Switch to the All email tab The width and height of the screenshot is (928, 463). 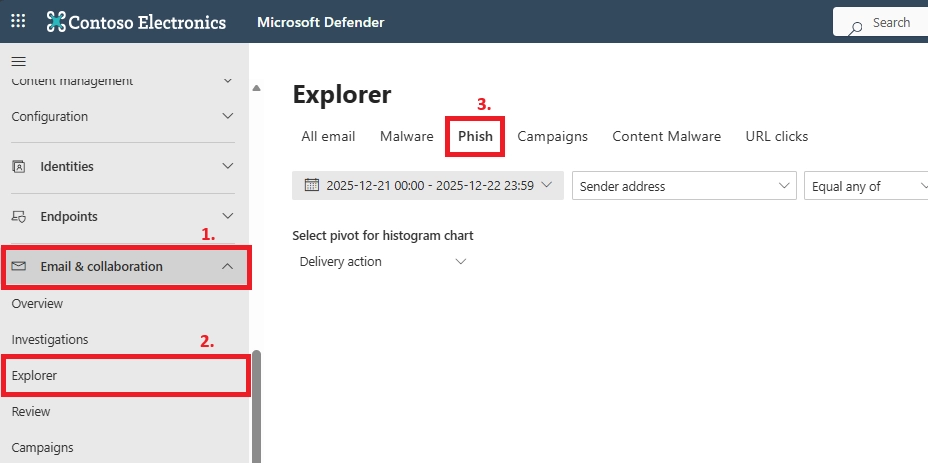(x=328, y=136)
